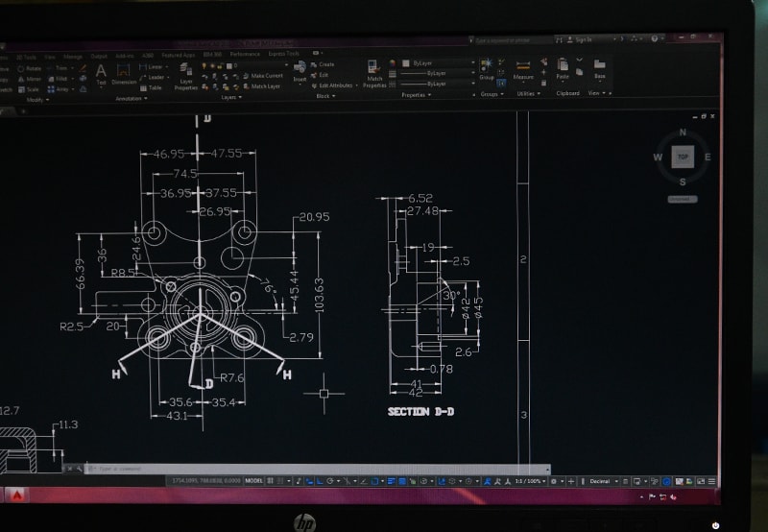Select the Rotate tool
768x532 pixels.
30,68
